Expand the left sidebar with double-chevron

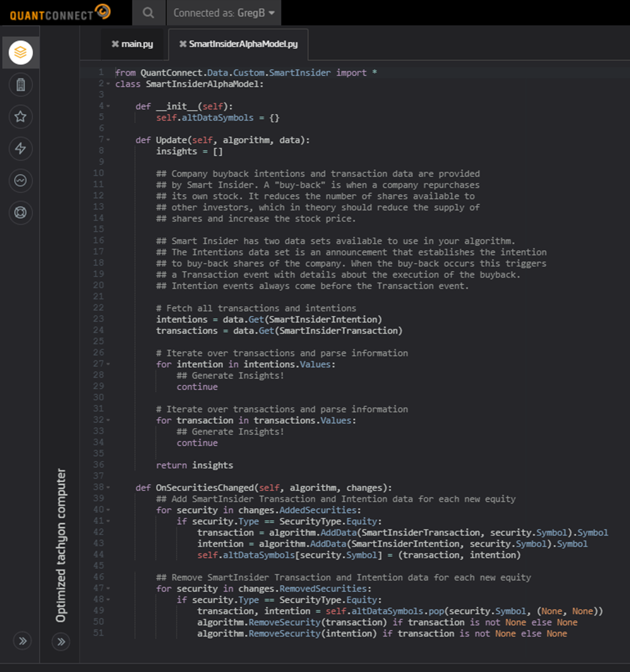(22, 641)
